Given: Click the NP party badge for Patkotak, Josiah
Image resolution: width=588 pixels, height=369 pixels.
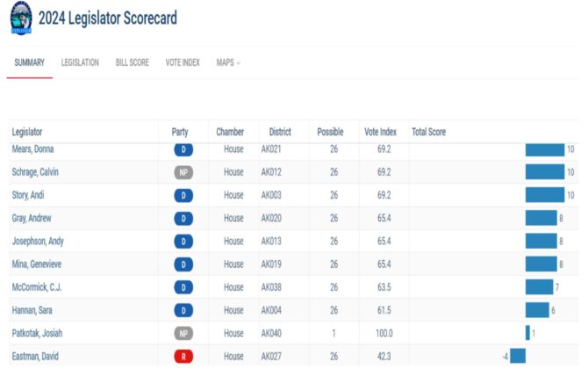Looking at the screenshot, I should tap(183, 333).
